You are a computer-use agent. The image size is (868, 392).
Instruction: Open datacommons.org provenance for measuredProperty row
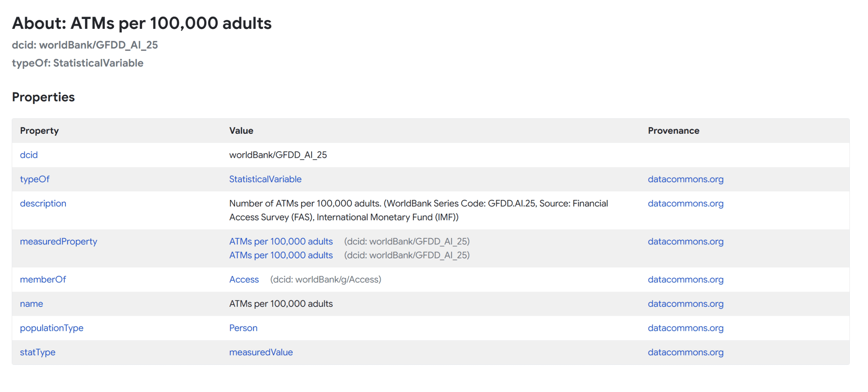click(685, 241)
